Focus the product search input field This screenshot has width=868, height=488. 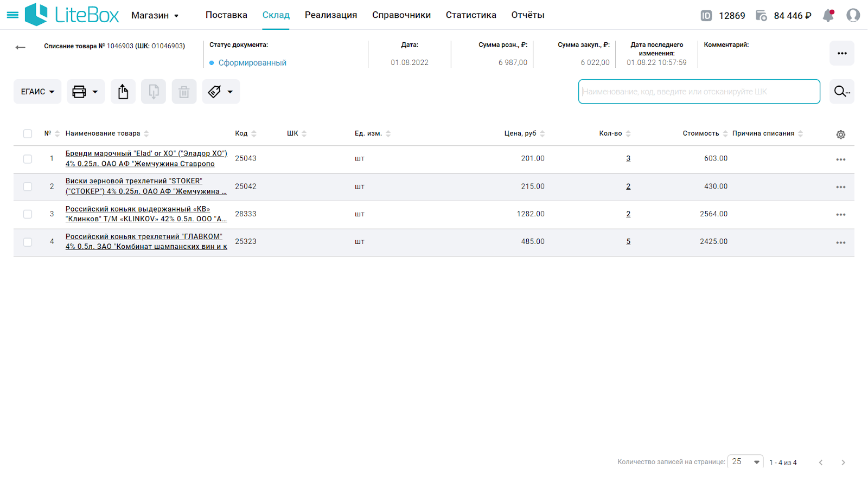click(699, 92)
